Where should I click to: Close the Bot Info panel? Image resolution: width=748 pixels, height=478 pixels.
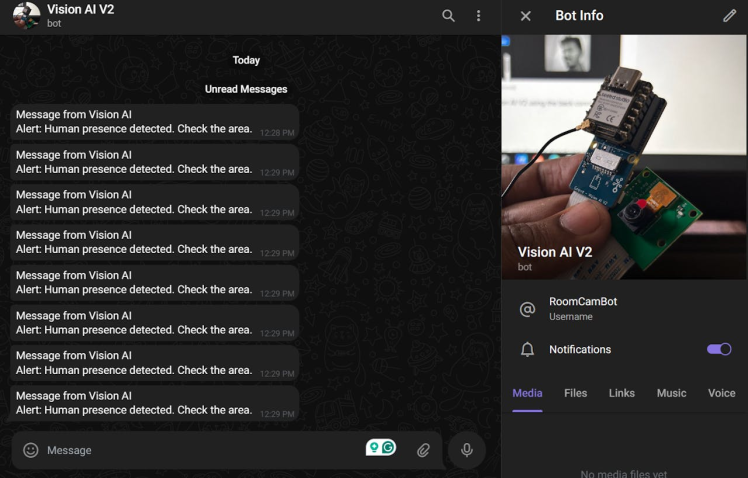526,16
